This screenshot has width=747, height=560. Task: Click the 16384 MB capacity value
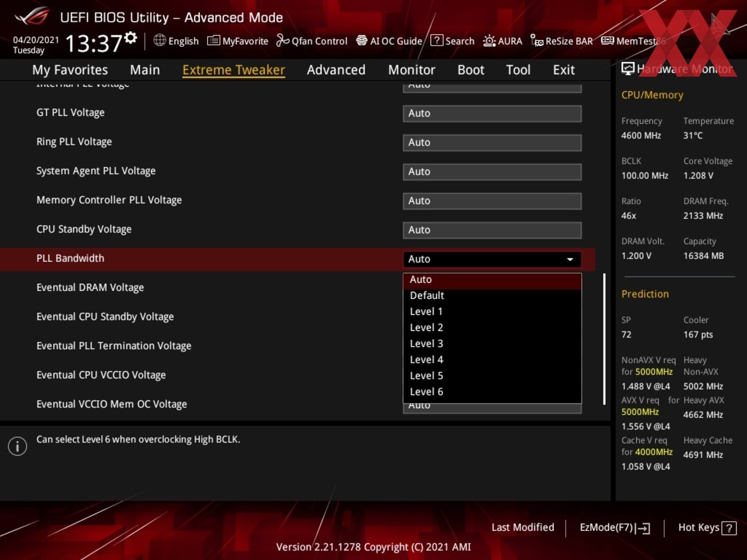[704, 256]
